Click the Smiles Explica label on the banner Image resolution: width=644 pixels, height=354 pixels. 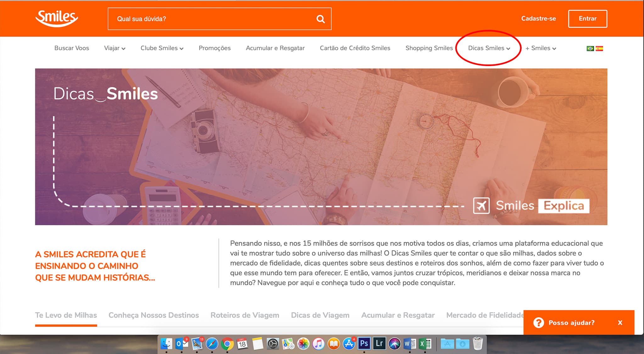click(542, 206)
